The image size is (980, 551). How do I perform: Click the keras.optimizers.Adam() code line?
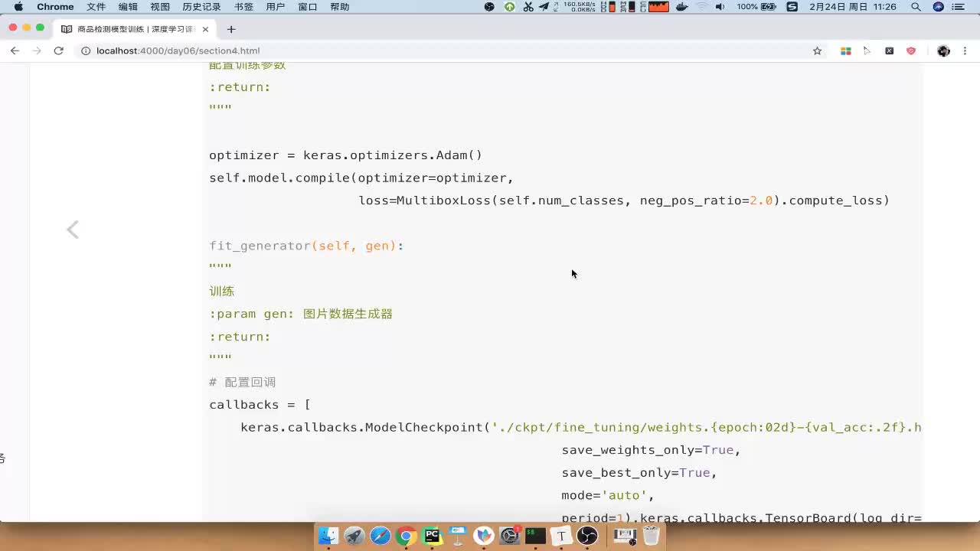click(x=346, y=155)
